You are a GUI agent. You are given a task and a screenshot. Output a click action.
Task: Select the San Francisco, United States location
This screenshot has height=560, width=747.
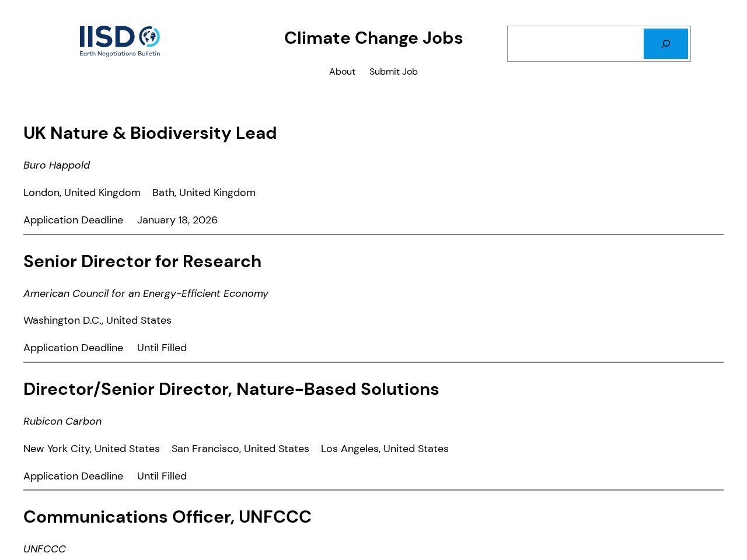pyautogui.click(x=240, y=449)
